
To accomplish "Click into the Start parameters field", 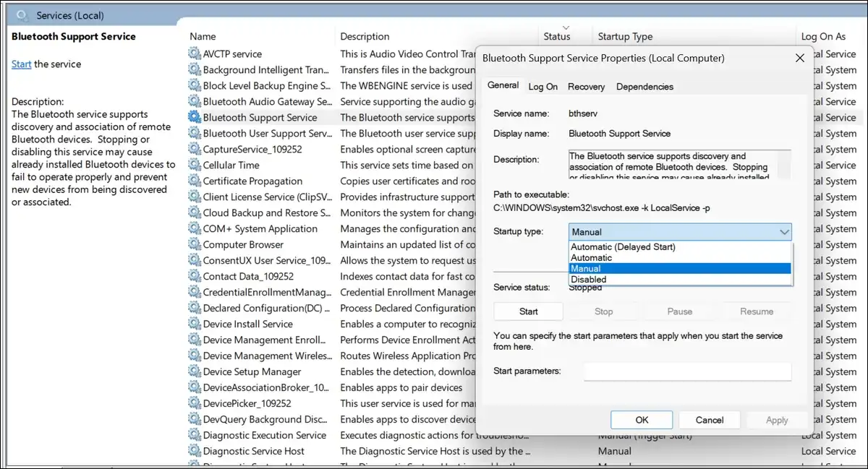I will click(x=687, y=371).
